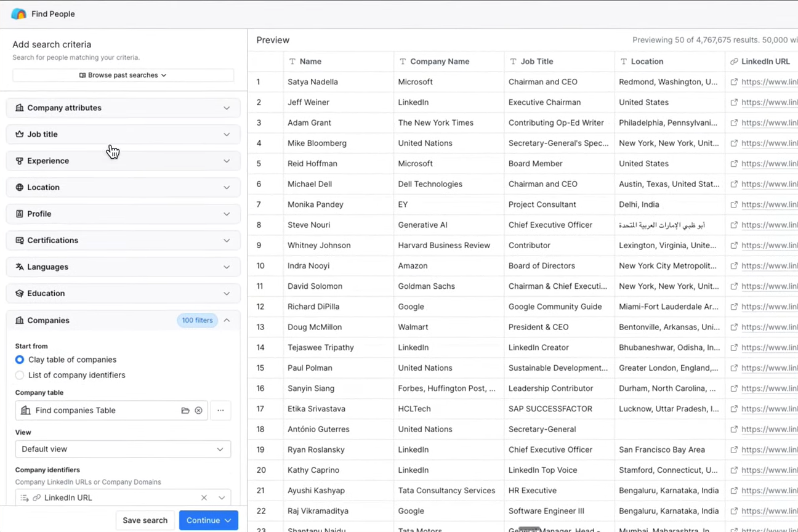Expand the Languages filter section

123,267
